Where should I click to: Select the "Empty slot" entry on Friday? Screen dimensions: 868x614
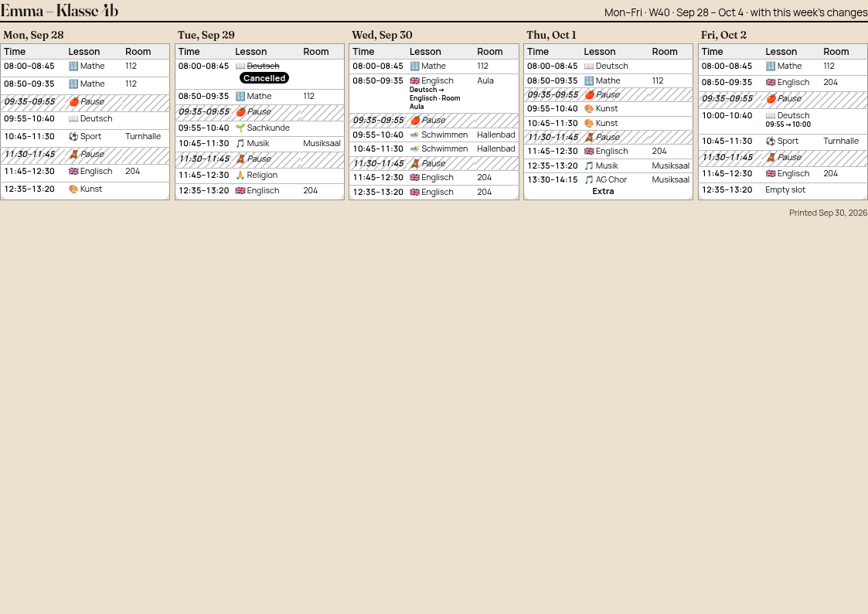[x=785, y=189]
